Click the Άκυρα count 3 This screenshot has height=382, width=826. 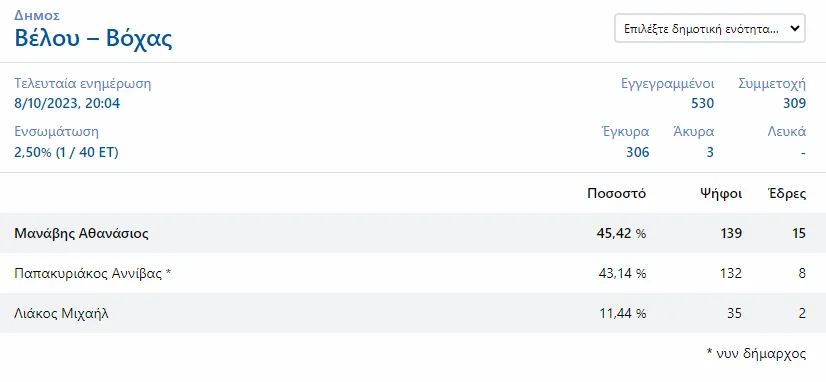pyautogui.click(x=710, y=152)
